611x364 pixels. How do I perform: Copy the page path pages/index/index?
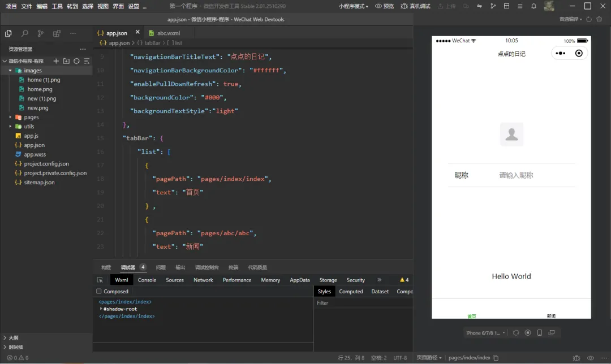tap(496, 358)
